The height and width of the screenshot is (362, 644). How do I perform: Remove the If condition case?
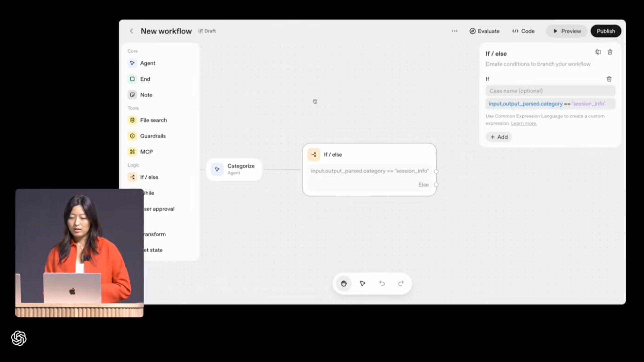coord(609,79)
